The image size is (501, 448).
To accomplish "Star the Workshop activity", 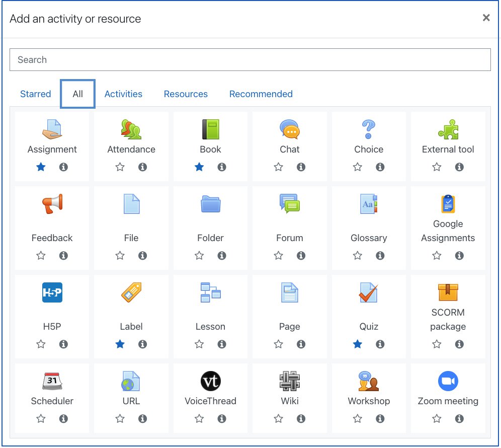I will [x=358, y=419].
